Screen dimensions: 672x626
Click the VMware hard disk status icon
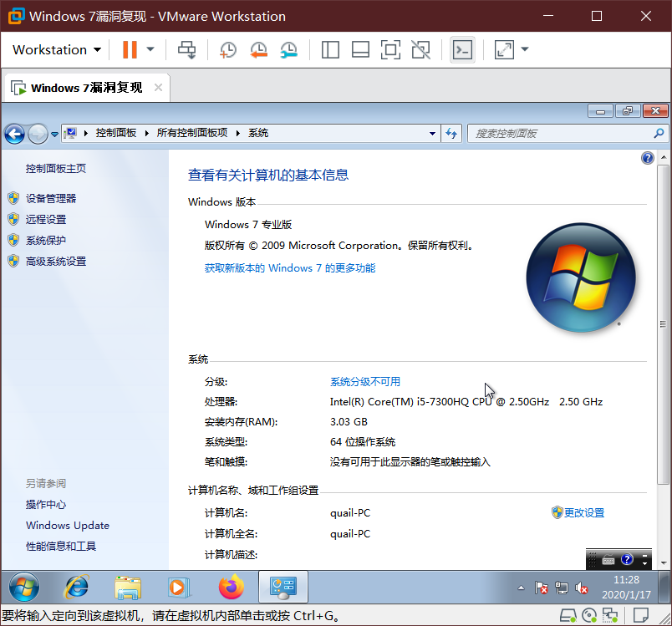(x=568, y=616)
